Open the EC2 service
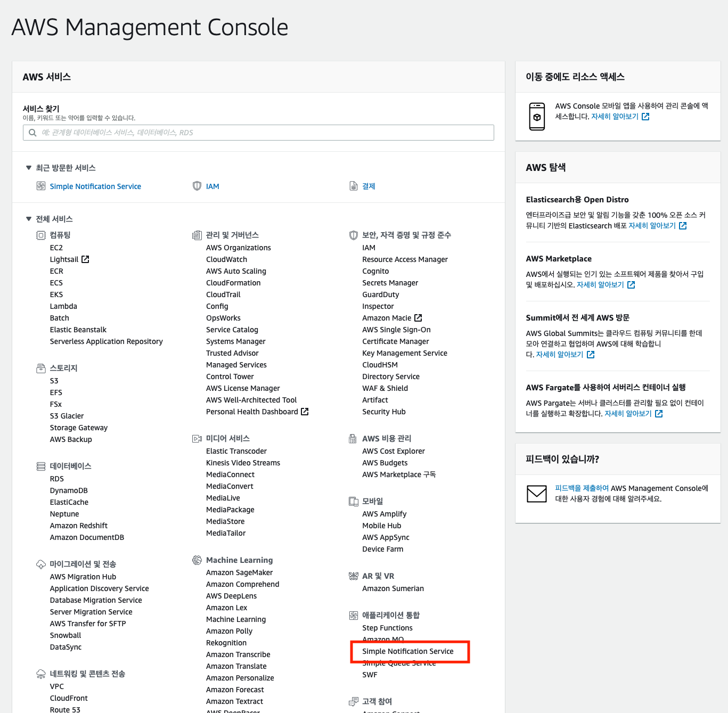The width and height of the screenshot is (728, 713). pos(56,248)
